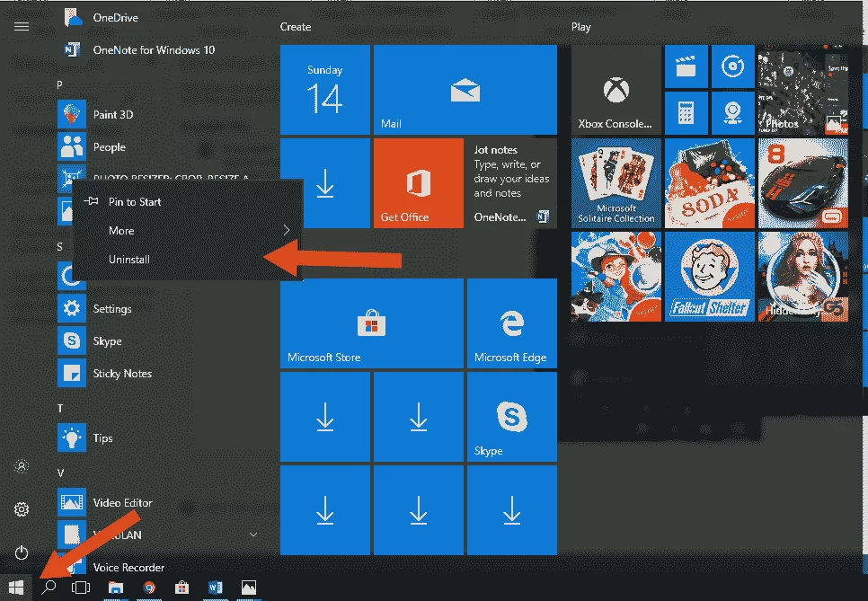Click the T letter header in app list
Image resolution: width=868 pixels, height=601 pixels.
[x=60, y=409]
